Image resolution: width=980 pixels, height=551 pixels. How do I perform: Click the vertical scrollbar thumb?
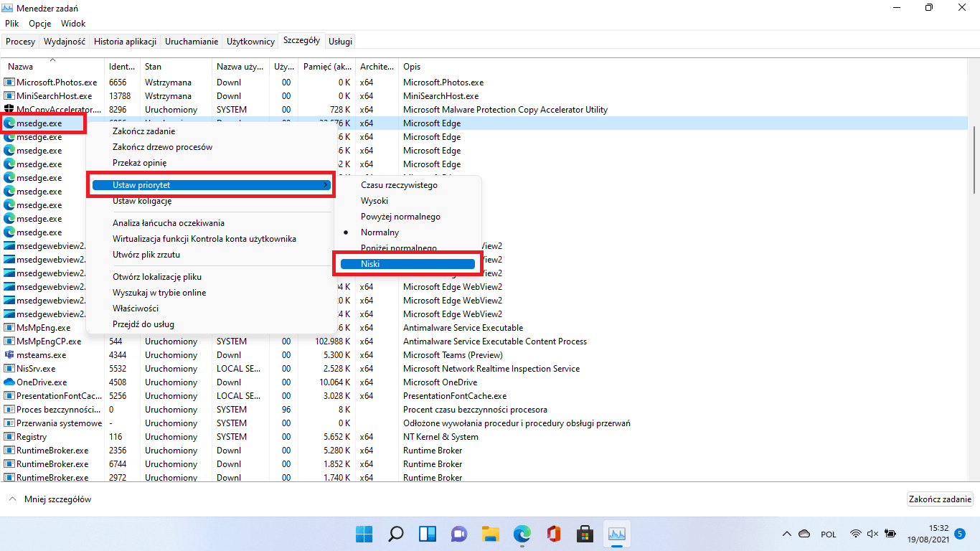[974, 160]
